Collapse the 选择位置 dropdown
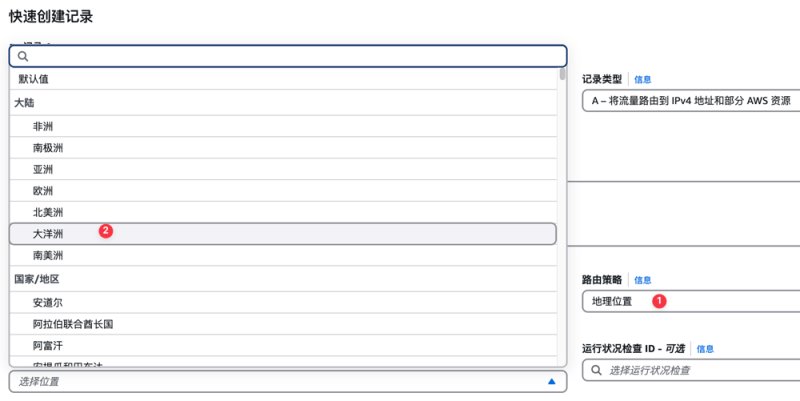 (288, 381)
